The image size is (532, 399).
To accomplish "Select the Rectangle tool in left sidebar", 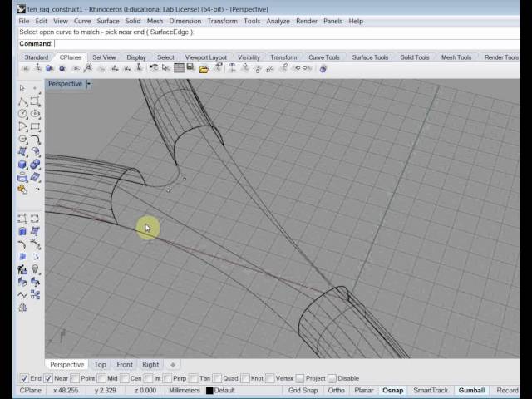I will click(35, 126).
